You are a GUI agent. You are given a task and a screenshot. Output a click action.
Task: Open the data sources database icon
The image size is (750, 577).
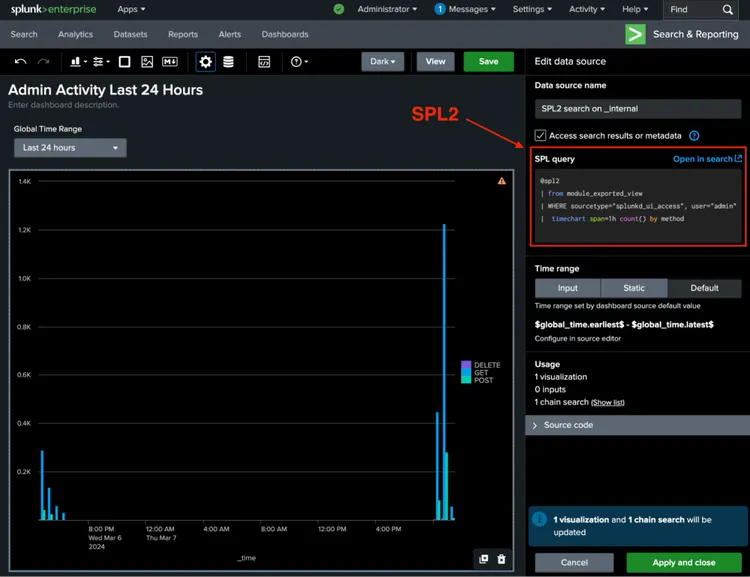click(228, 62)
